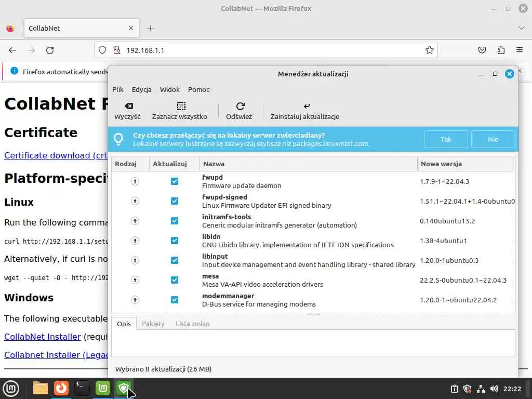Open new tab with plus button
This screenshot has height=399, width=532.
[151, 28]
